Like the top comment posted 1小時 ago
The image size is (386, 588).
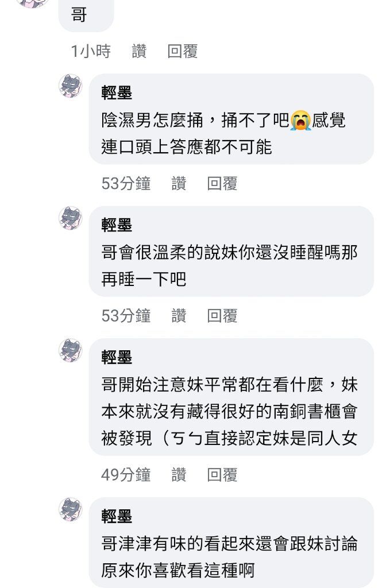(139, 51)
